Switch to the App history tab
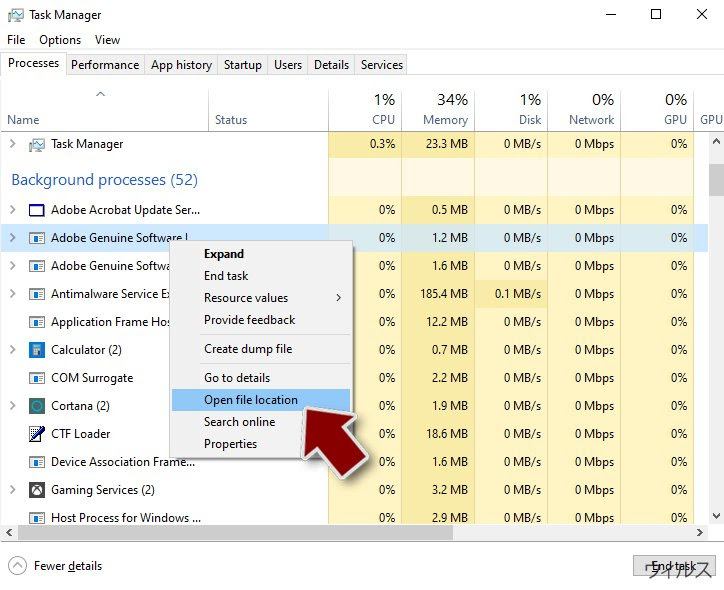The image size is (724, 590). [181, 65]
